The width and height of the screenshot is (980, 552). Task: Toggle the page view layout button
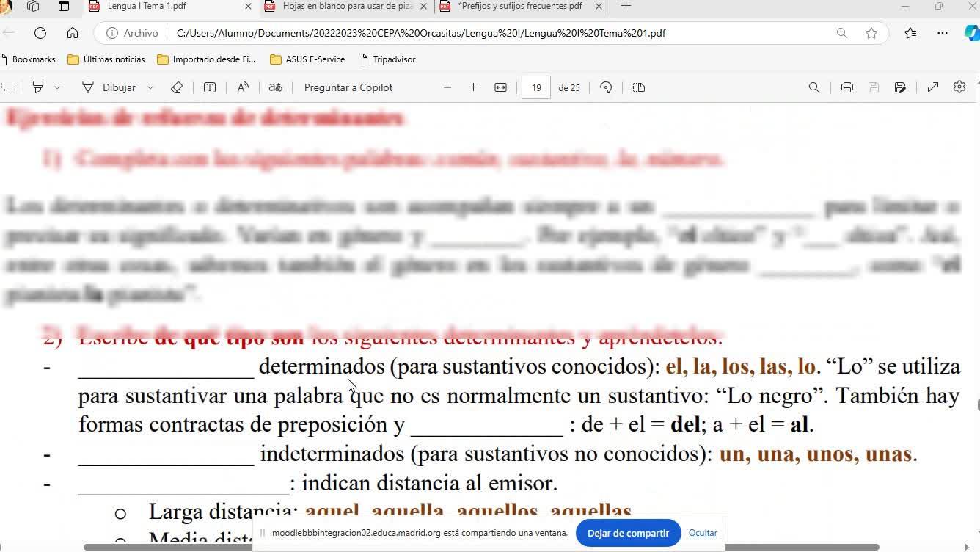[x=639, y=87]
